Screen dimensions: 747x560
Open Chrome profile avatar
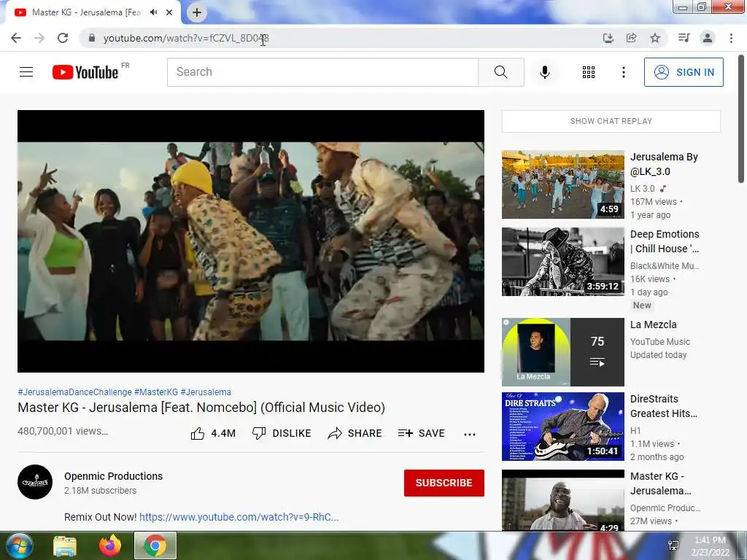pos(708,38)
